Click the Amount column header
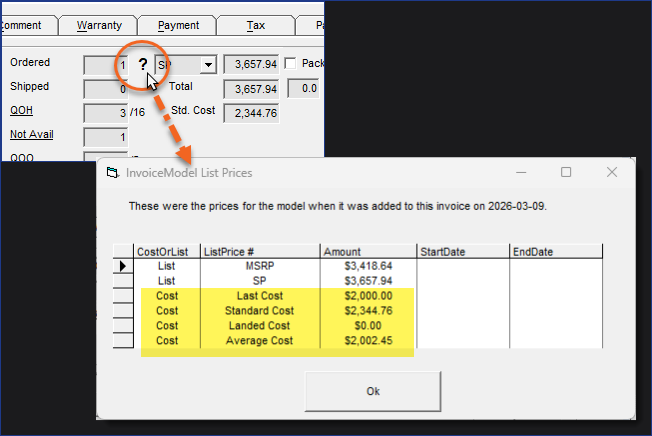 coord(367,251)
